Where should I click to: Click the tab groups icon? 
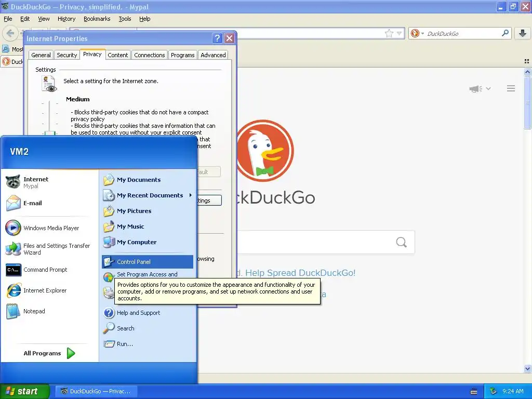coord(527,61)
